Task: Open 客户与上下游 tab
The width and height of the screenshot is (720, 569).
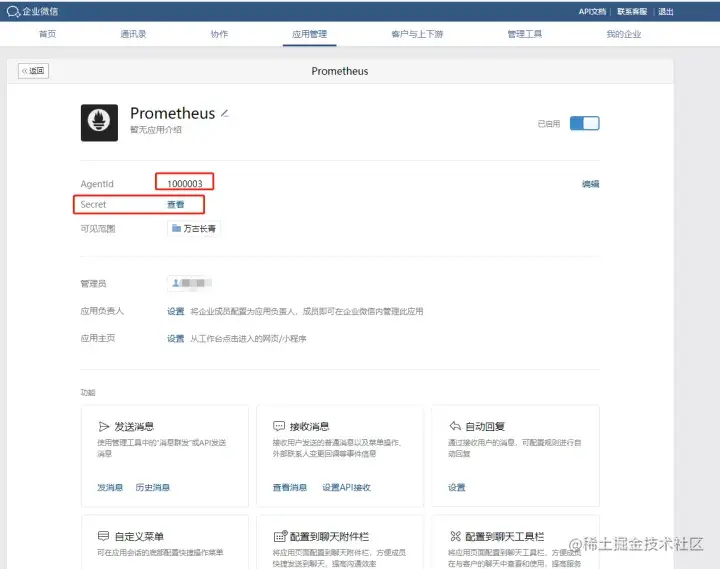Action: click(x=417, y=34)
